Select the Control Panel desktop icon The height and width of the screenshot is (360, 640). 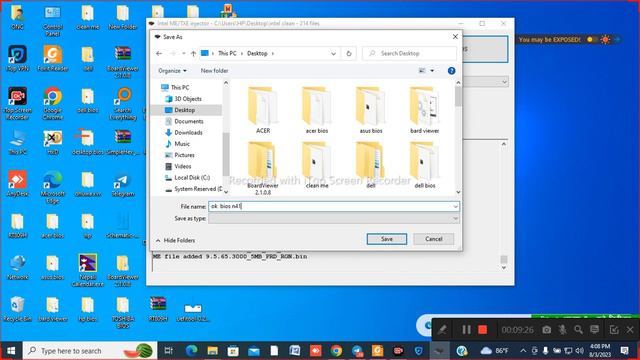53,20
